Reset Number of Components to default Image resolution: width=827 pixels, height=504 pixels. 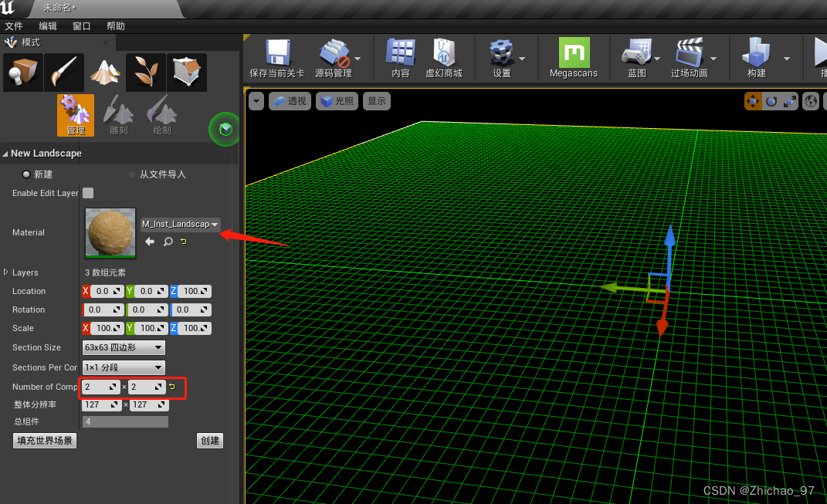[172, 387]
